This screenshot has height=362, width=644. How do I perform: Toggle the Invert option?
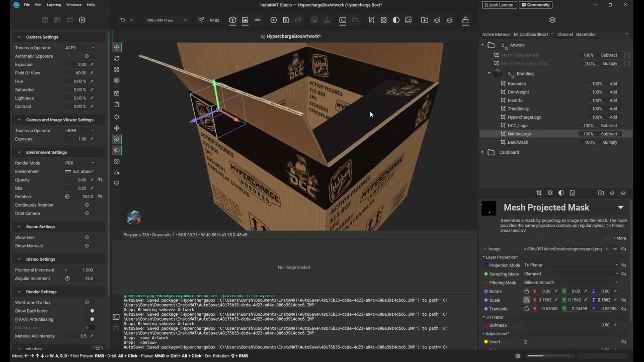[x=526, y=342]
